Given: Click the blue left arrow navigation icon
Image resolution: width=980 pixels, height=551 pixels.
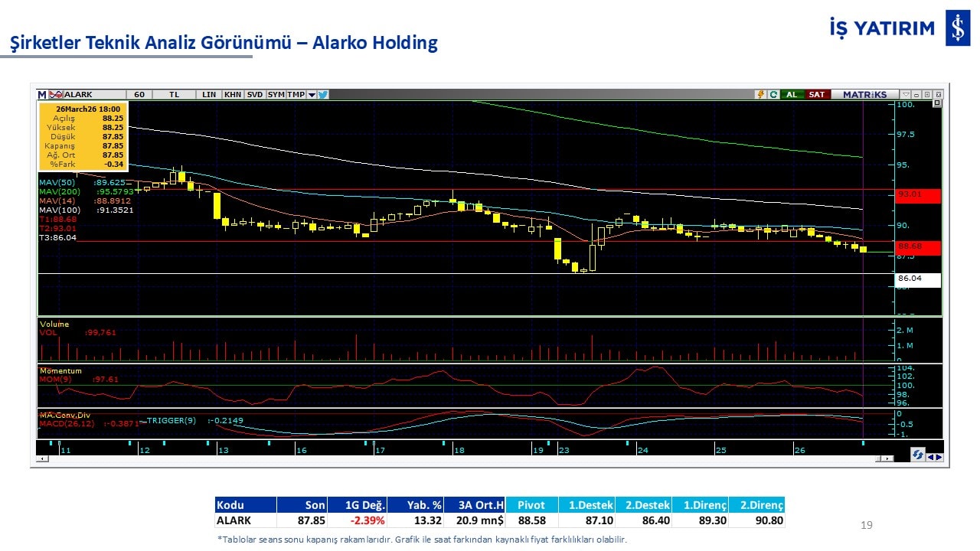Looking at the screenshot, I should coord(930,457).
